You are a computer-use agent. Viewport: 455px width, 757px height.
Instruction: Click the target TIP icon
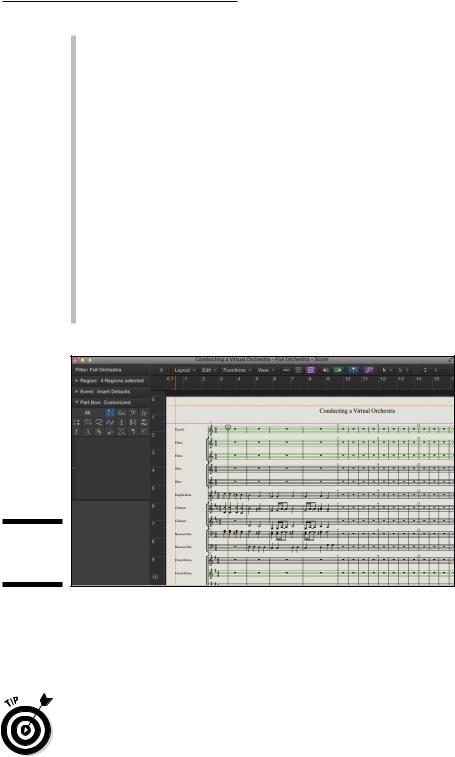27,725
